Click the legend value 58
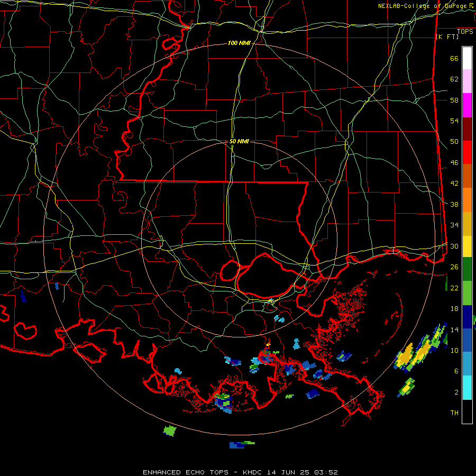The image size is (476, 476). [x=454, y=100]
